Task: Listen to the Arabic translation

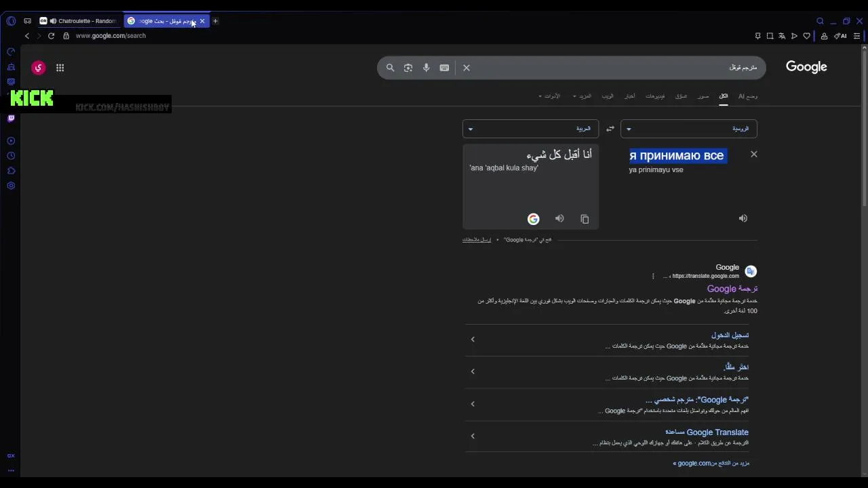Action: [559, 218]
